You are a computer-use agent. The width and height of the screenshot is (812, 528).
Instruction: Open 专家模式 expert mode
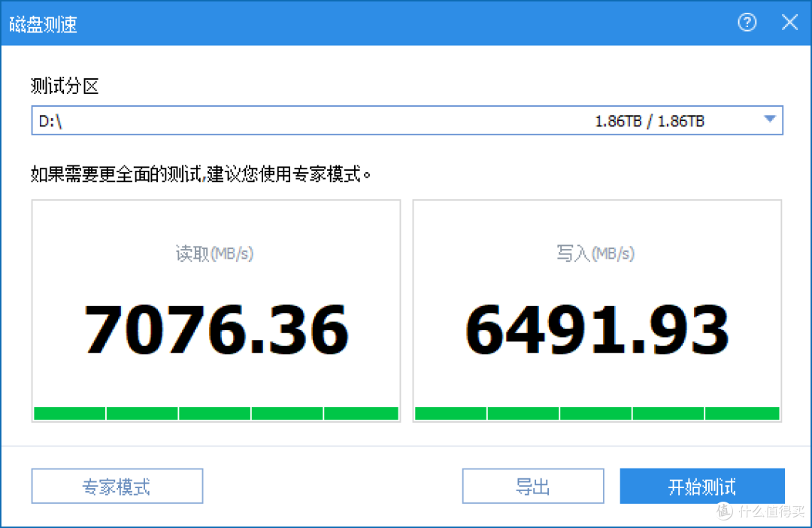117,486
